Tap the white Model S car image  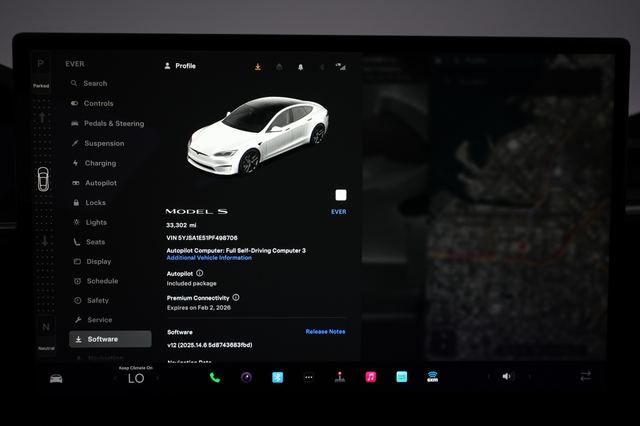(x=258, y=135)
